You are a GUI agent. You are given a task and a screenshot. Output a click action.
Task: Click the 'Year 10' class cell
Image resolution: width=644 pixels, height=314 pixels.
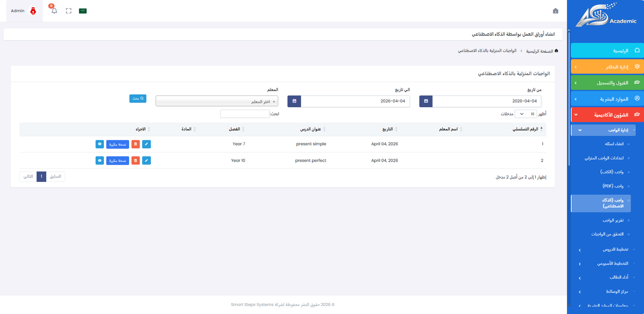[x=238, y=160]
